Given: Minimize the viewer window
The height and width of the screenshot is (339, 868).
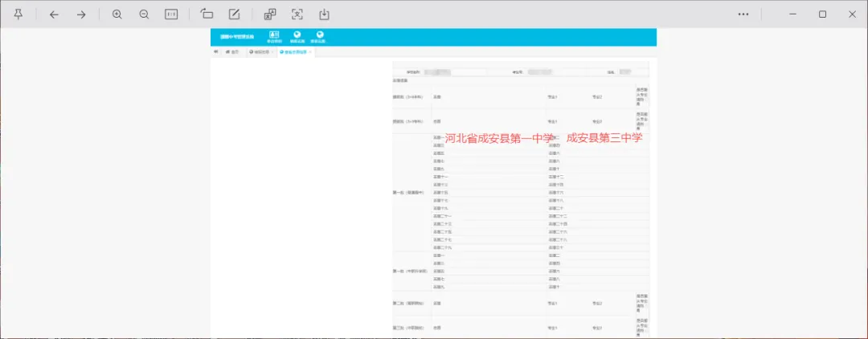Looking at the screenshot, I should pyautogui.click(x=792, y=14).
